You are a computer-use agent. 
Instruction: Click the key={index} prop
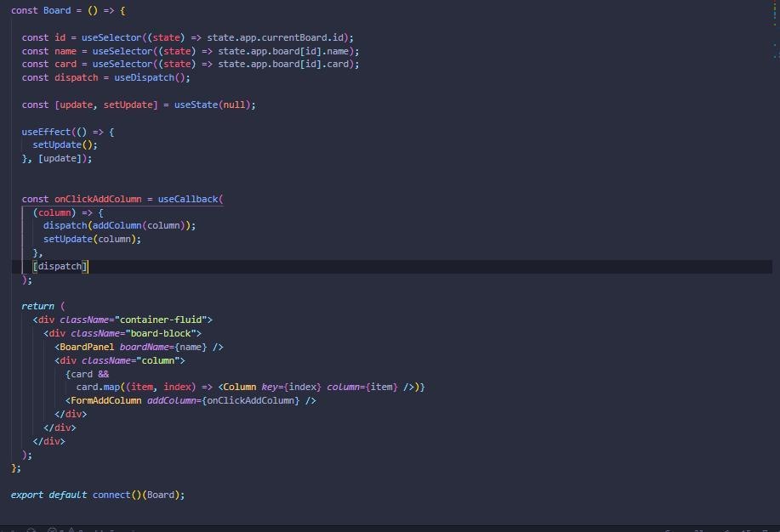coord(291,388)
